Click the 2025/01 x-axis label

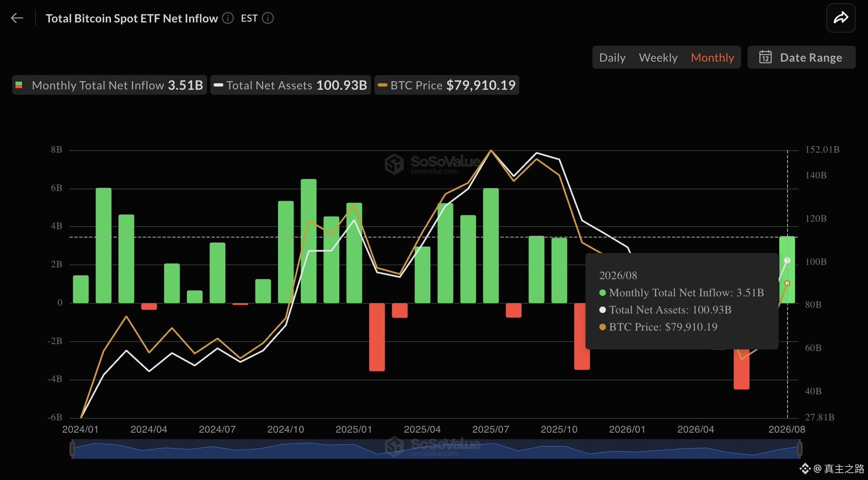(354, 429)
